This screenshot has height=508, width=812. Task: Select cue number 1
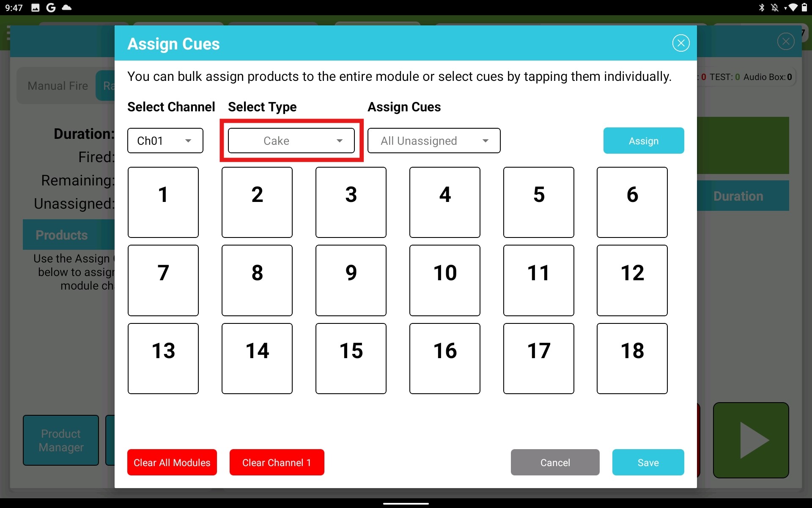(163, 202)
